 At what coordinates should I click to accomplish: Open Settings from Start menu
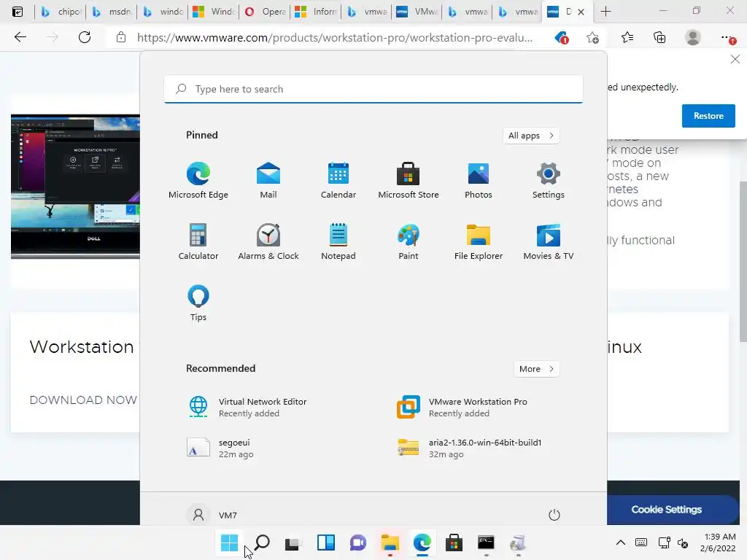coord(549,181)
